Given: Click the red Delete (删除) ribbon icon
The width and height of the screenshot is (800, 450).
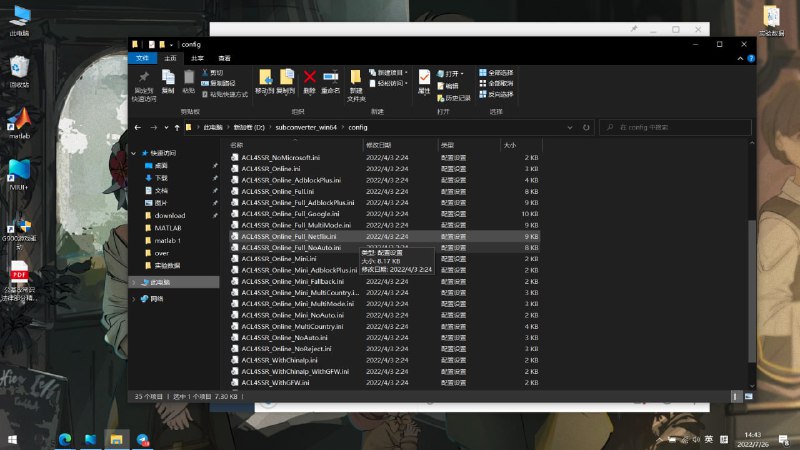Looking at the screenshot, I should 310,79.
